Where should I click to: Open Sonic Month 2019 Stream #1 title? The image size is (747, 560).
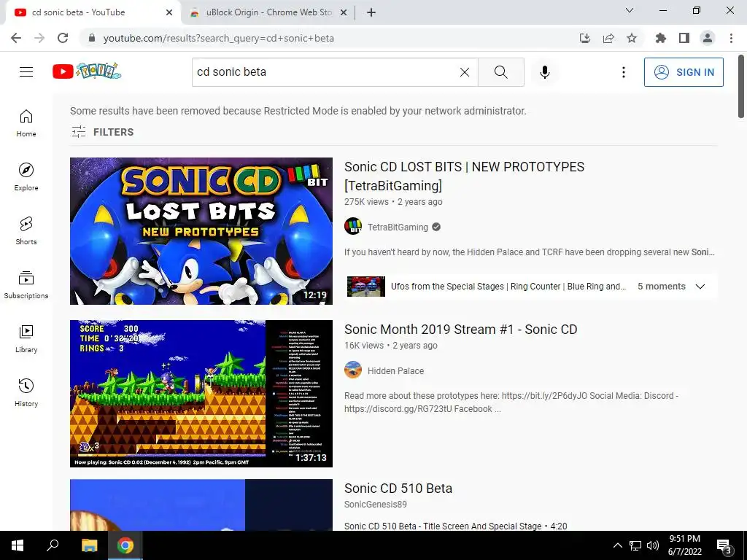tap(461, 330)
